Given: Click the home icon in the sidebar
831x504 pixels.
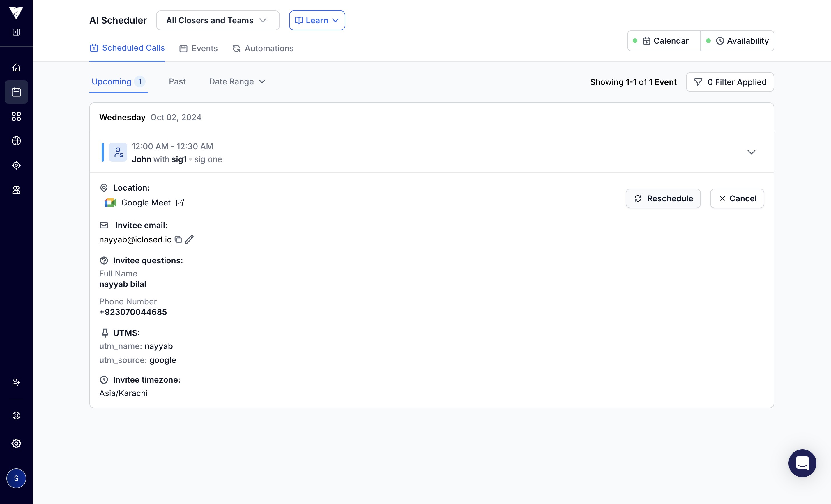Looking at the screenshot, I should coord(16,68).
